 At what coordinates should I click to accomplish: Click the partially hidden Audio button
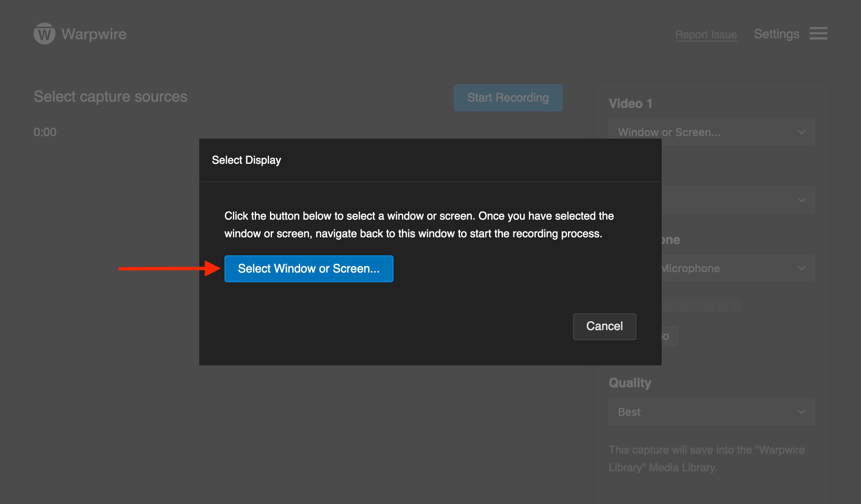[669, 336]
